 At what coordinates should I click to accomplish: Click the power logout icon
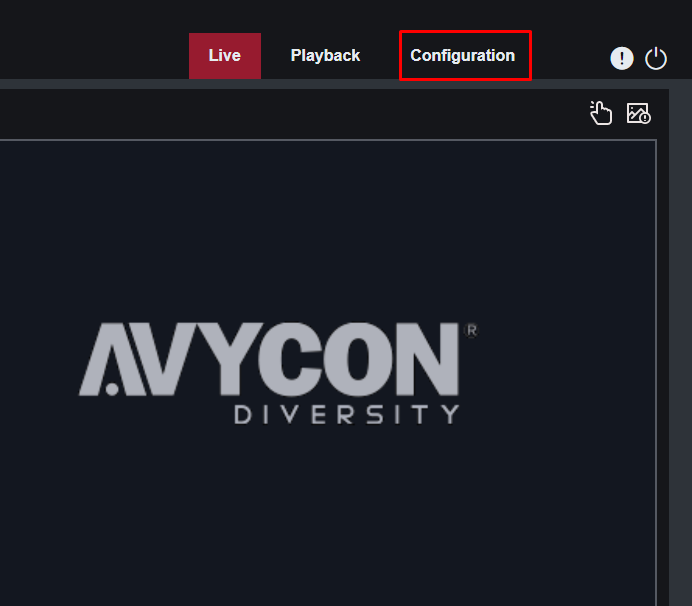point(656,58)
